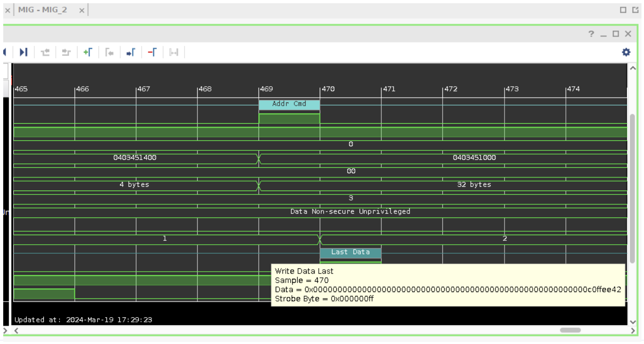The image size is (644, 344).
Task: Click the vertical scrollbar down arrow
Action: [633, 322]
